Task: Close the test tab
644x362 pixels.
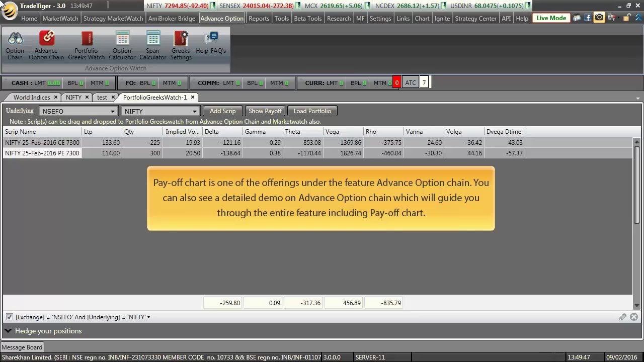Action: pos(113,97)
